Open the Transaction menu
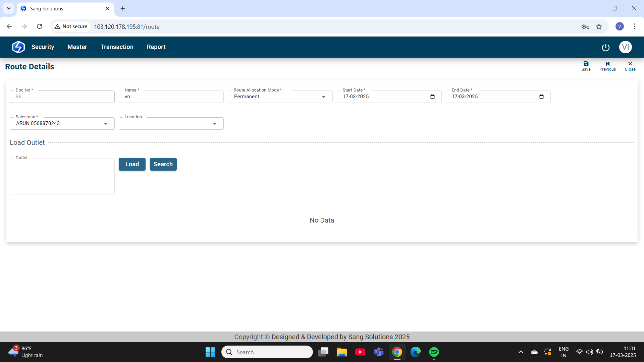 [x=117, y=47]
